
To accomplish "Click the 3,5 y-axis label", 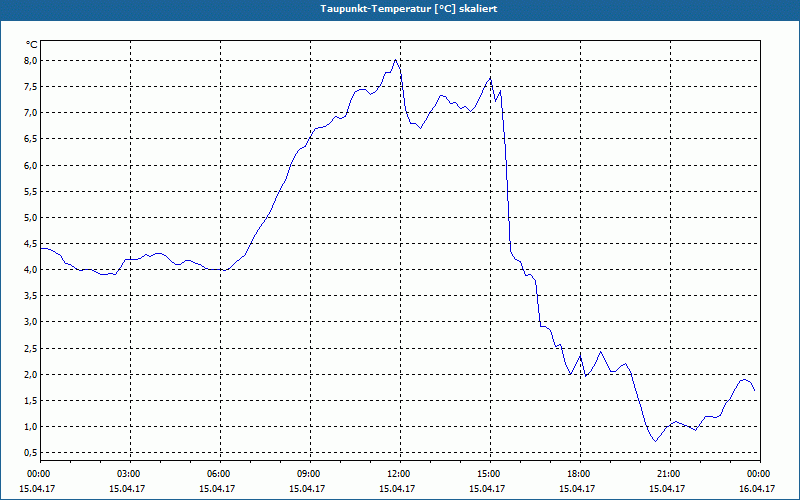I will [x=31, y=295].
